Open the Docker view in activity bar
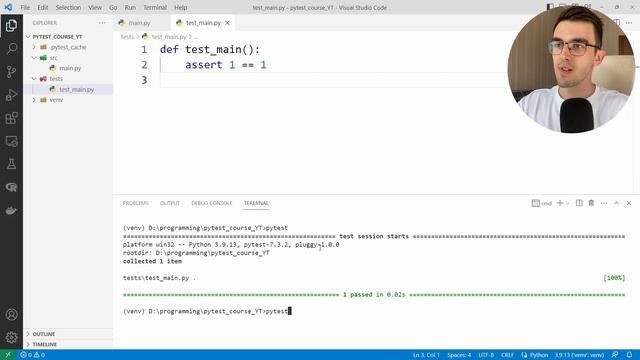Viewport: 640px width, 360px height. tap(11, 211)
